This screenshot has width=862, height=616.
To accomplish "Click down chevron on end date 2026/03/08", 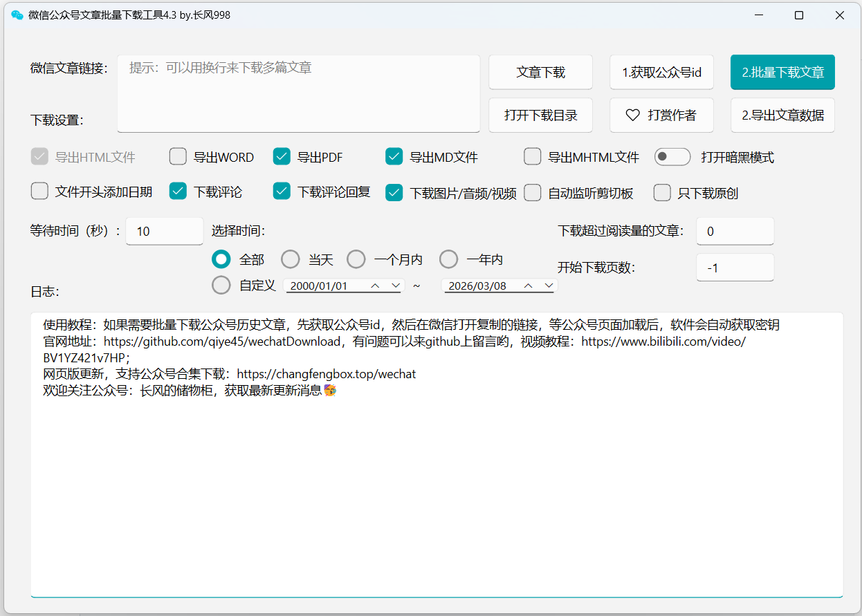I will [549, 286].
